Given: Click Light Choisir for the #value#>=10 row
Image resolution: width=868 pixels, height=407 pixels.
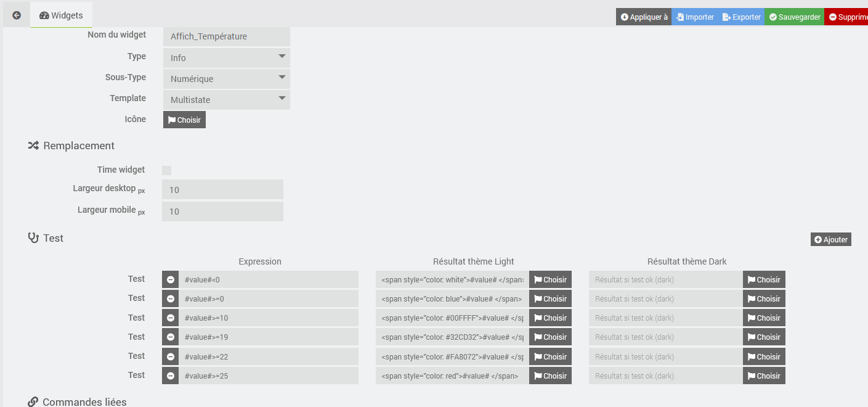Looking at the screenshot, I should click(x=550, y=318).
